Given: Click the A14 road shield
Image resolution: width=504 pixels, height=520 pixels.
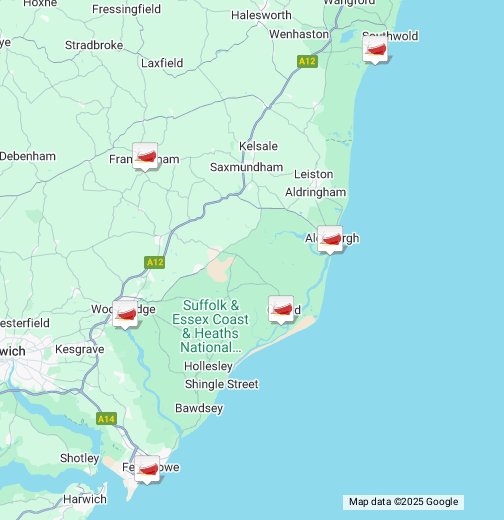Looking at the screenshot, I should 106,419.
